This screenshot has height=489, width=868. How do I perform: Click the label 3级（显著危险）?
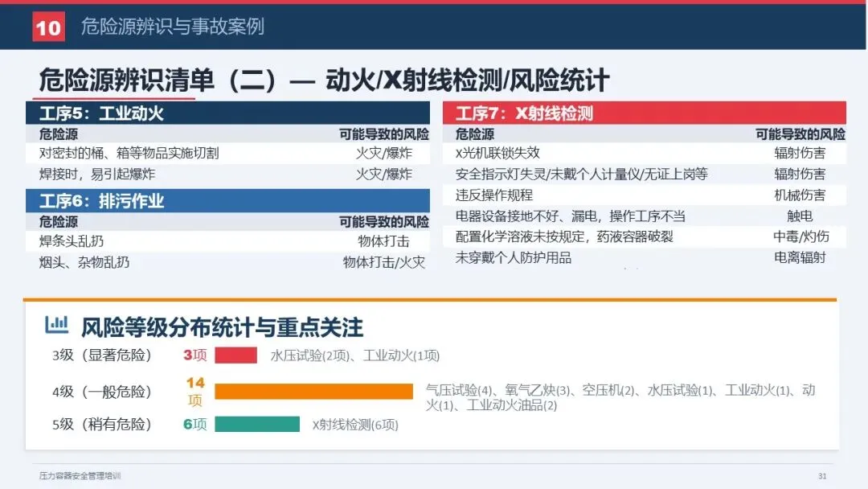click(102, 355)
